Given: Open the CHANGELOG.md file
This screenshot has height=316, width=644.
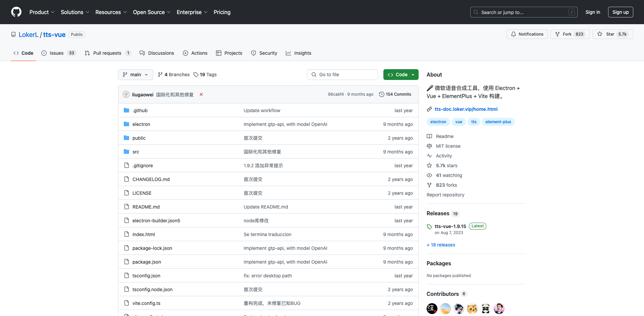Looking at the screenshot, I should click(151, 179).
